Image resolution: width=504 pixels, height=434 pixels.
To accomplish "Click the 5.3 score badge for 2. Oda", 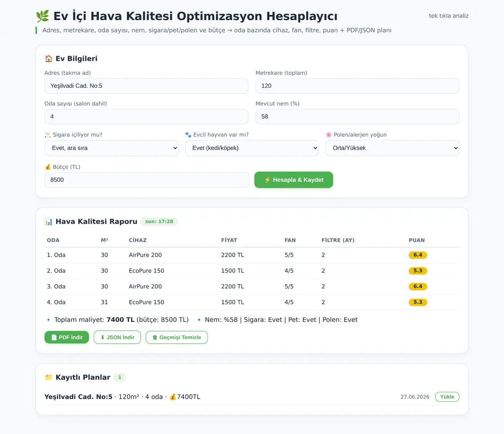I will pos(418,271).
